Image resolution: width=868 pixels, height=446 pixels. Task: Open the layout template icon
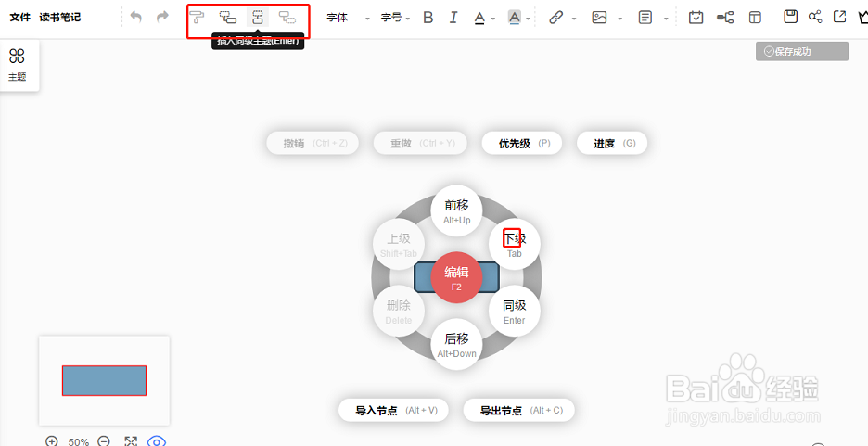point(755,18)
